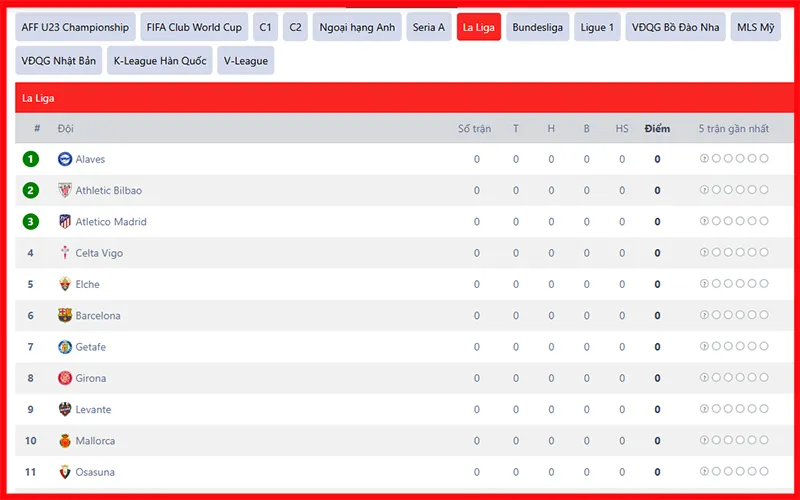The width and height of the screenshot is (800, 500).
Task: Click the Điểm column header
Action: (657, 129)
